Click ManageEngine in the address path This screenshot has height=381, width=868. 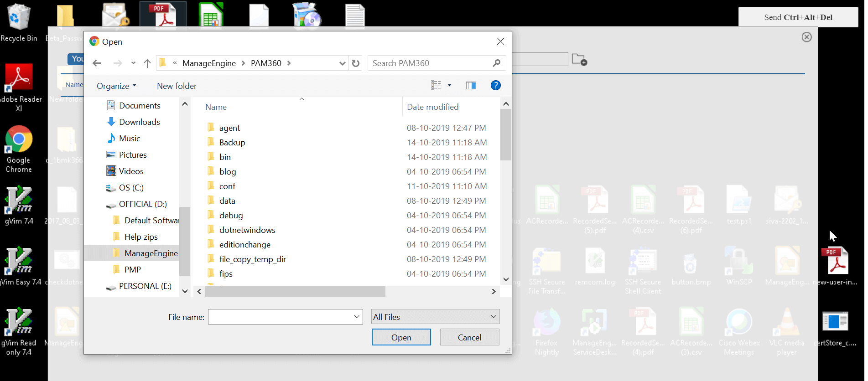(x=209, y=63)
